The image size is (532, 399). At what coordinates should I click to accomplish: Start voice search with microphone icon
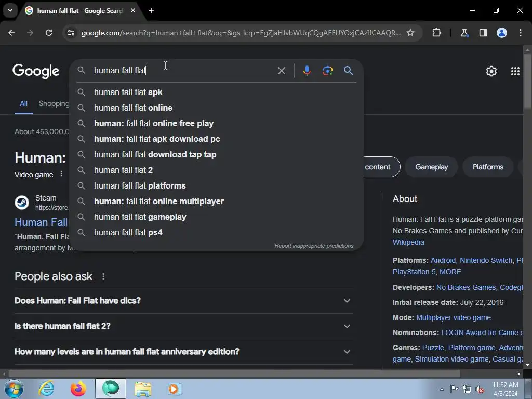pos(307,71)
